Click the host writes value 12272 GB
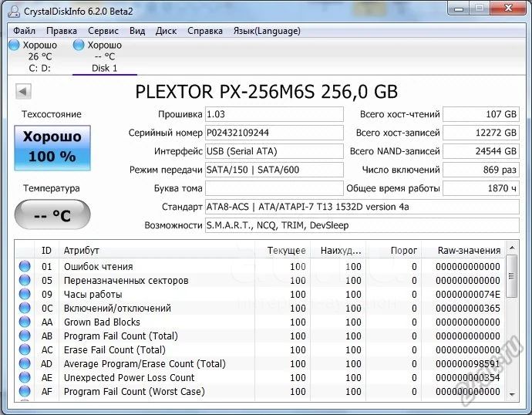The image size is (532, 415). point(481,133)
